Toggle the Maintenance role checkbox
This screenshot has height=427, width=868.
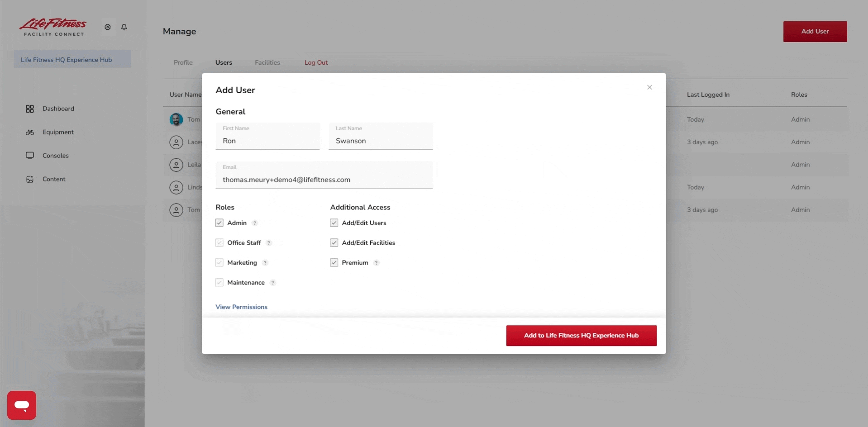click(x=219, y=283)
